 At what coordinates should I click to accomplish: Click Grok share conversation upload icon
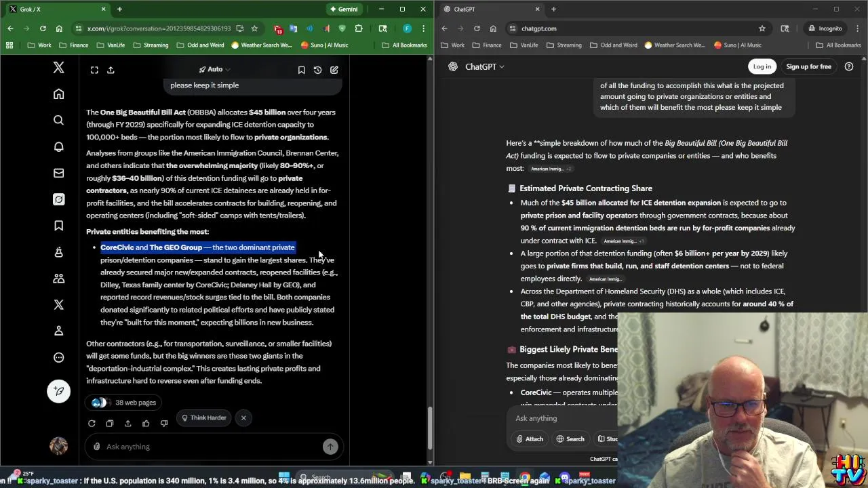tap(111, 70)
